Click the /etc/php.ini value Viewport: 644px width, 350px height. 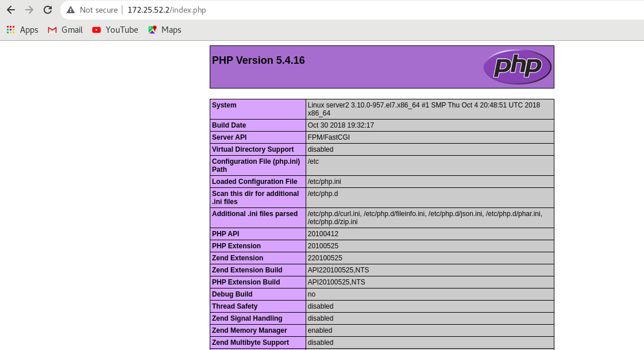tap(325, 182)
